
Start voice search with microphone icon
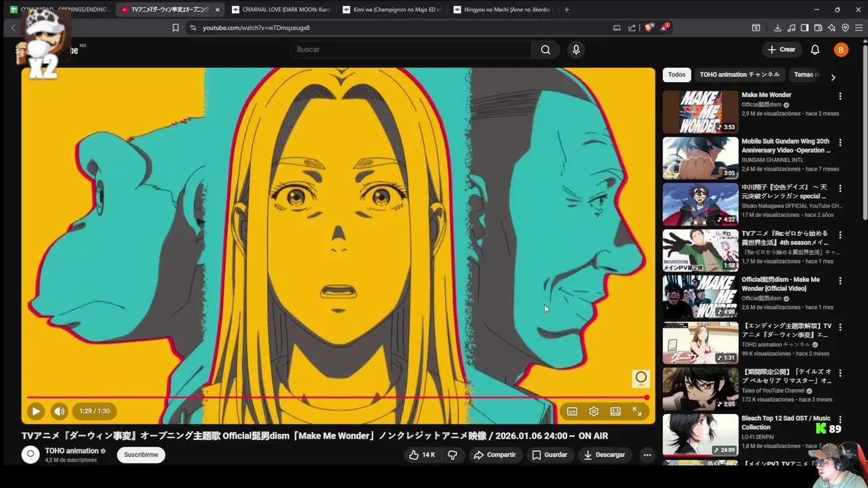[576, 49]
